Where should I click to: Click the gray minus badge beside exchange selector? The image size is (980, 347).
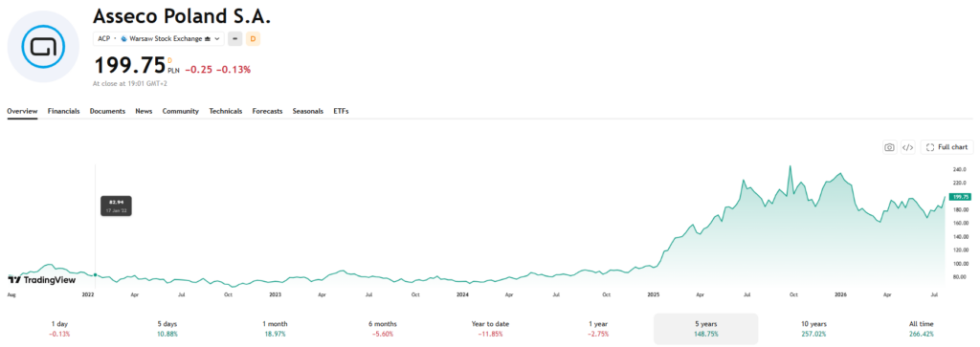point(235,38)
